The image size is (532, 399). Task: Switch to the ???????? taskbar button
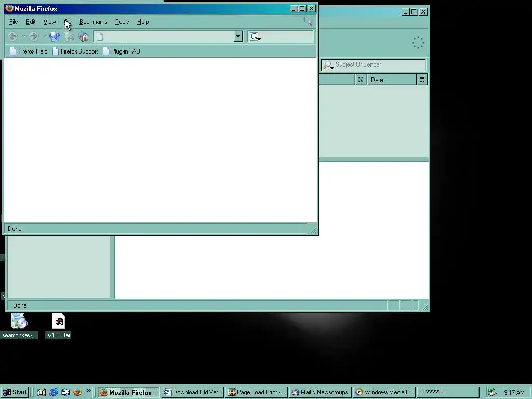(x=448, y=392)
